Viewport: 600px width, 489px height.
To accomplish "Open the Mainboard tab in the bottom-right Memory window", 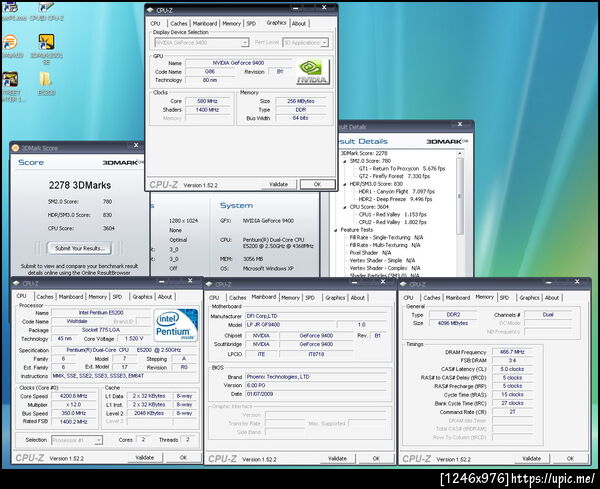I will tap(458, 297).
